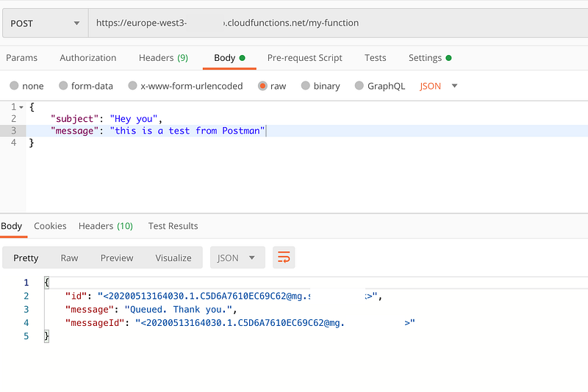Toggle the response line wrap icon

[x=284, y=258]
